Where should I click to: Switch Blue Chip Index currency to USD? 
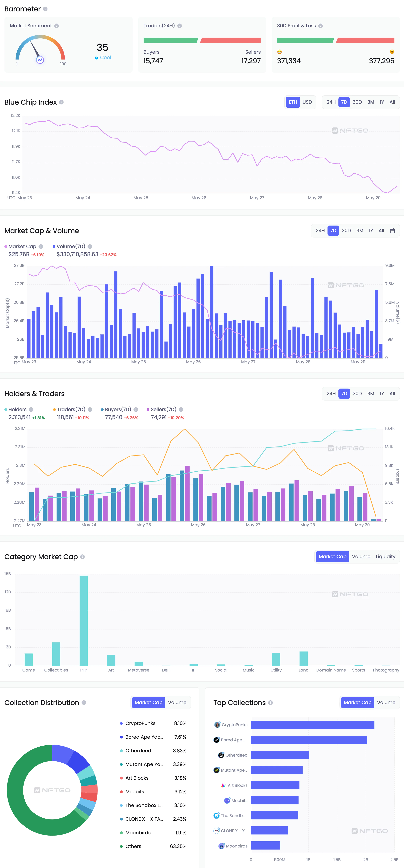[307, 102]
